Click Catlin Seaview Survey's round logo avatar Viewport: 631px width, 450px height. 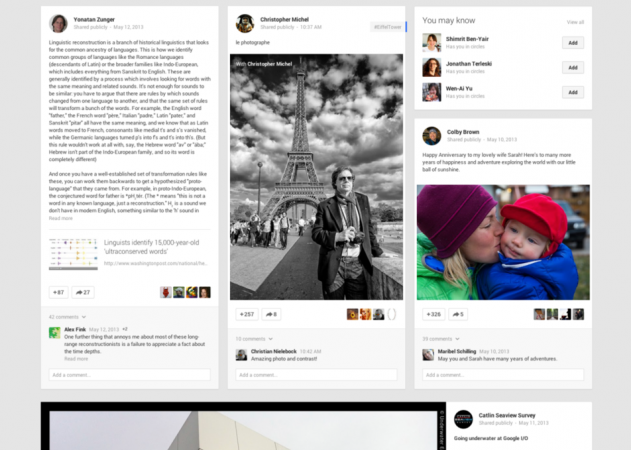[464, 419]
